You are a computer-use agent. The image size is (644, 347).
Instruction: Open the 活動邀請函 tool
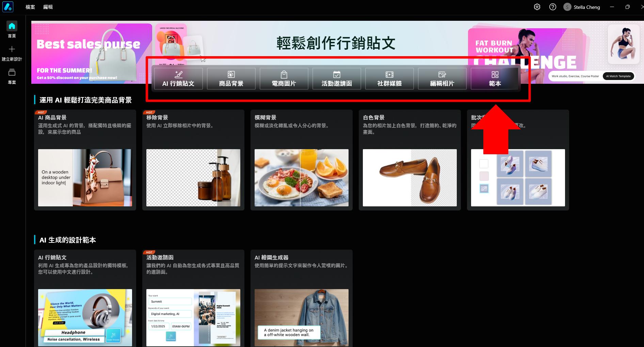click(x=336, y=79)
